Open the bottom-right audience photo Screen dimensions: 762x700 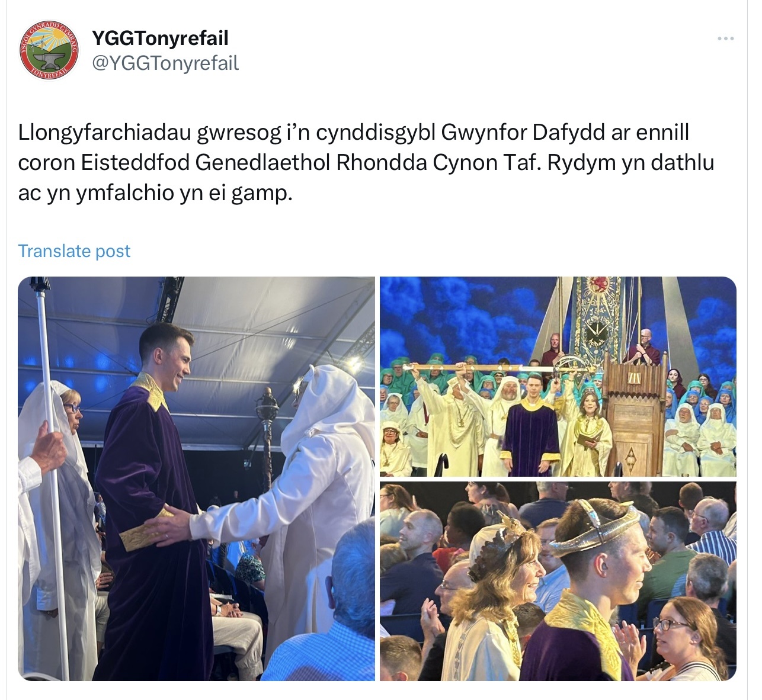[x=558, y=581]
